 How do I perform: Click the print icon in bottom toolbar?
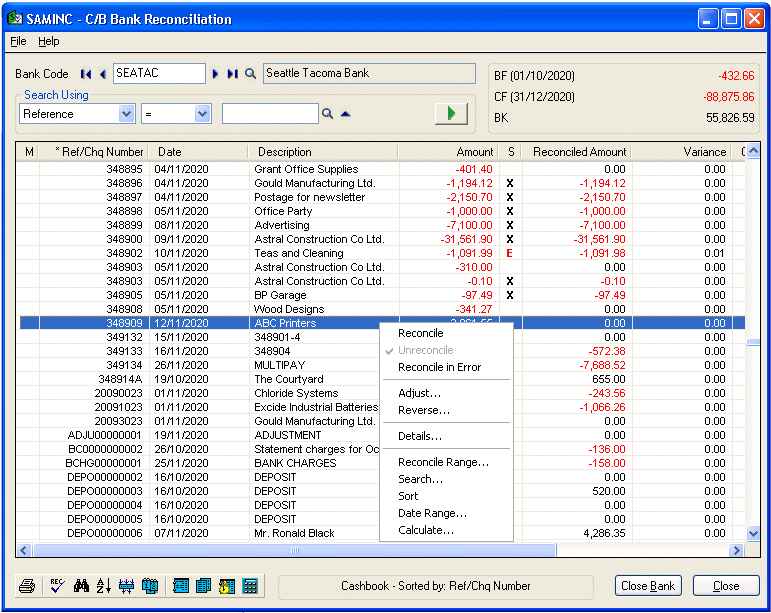[x=28, y=586]
